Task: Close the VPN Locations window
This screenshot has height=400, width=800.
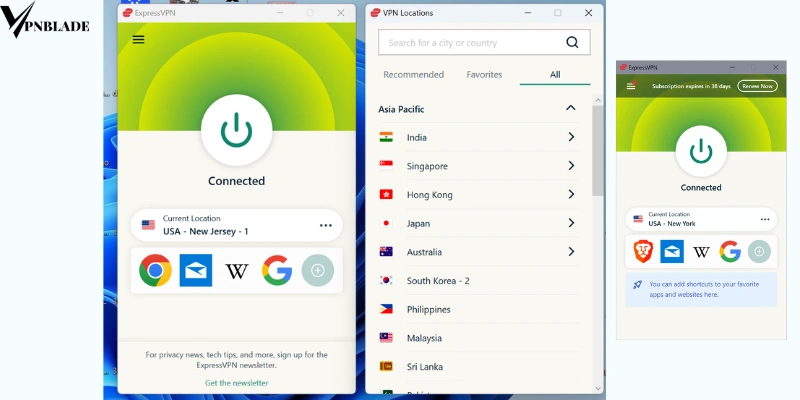Action: [588, 13]
